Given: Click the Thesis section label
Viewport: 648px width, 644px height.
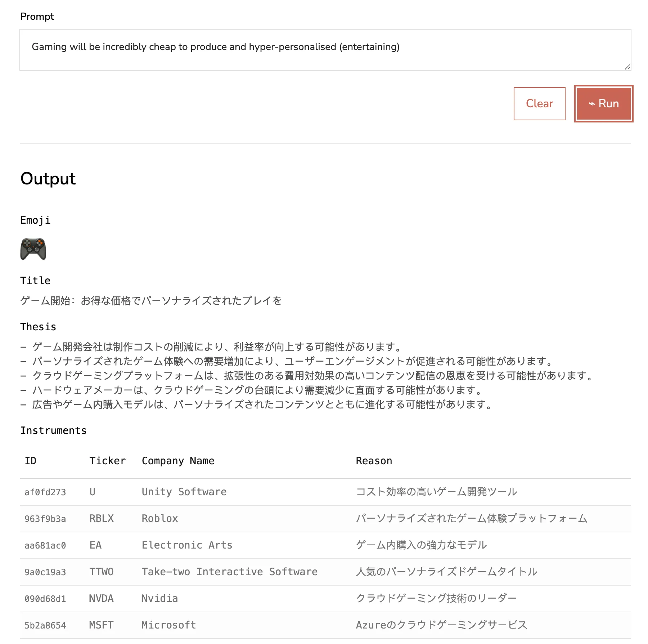Looking at the screenshot, I should tap(38, 326).
